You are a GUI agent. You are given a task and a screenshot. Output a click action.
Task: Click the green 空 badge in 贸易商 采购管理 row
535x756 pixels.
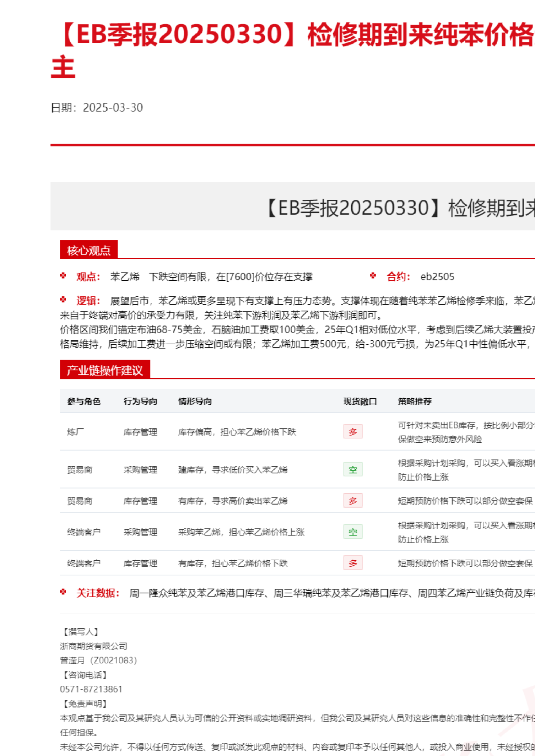coord(353,469)
